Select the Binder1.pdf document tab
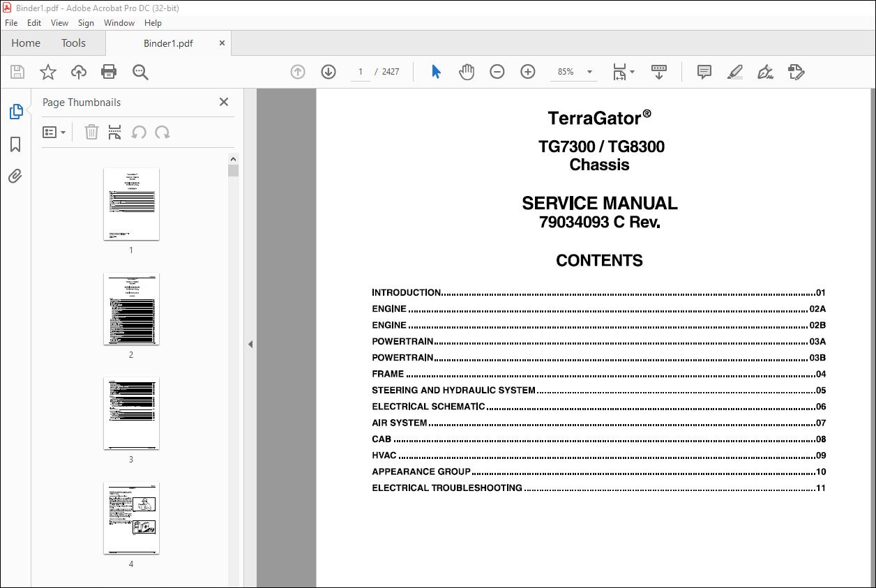Viewport: 876px width, 588px height. [x=168, y=43]
